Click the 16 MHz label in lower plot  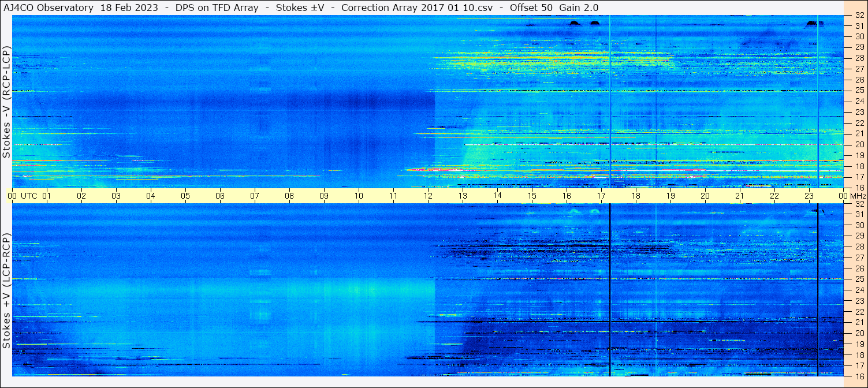point(859,376)
